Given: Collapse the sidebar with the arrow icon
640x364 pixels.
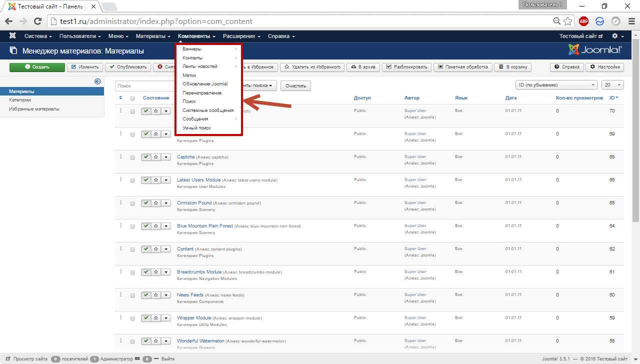Looking at the screenshot, I should [x=97, y=81].
